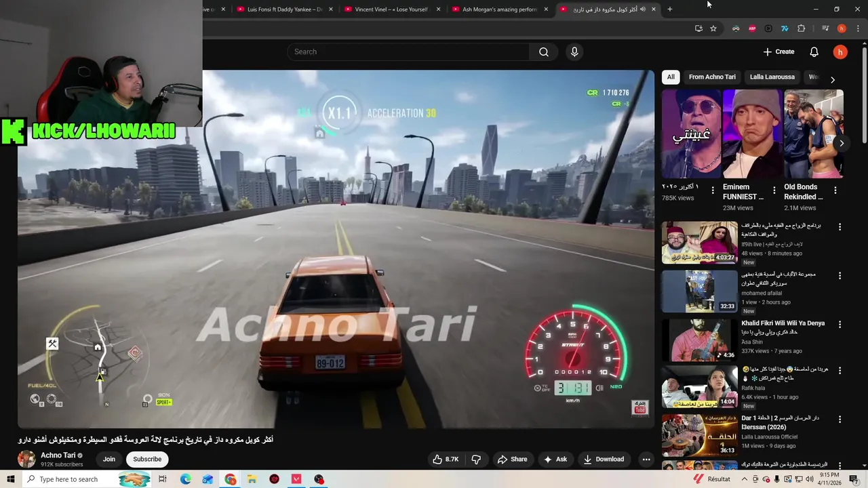
Task: Open the Windows Start menu
Action: pos(10,479)
